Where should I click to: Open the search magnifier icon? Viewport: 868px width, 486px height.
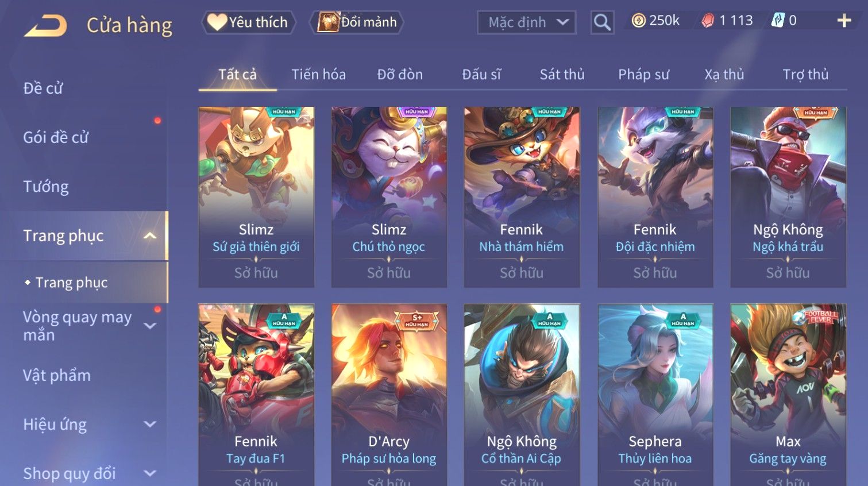tap(602, 22)
